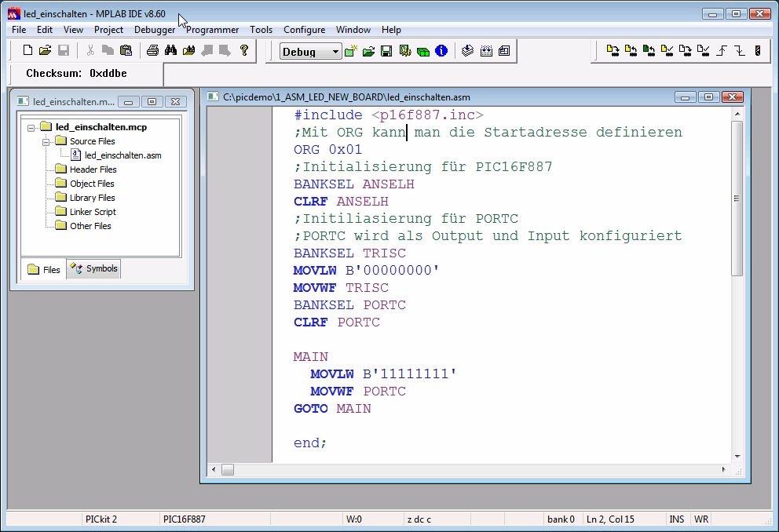Select the Object Files folder
This screenshot has height=532, width=779.
point(92,184)
